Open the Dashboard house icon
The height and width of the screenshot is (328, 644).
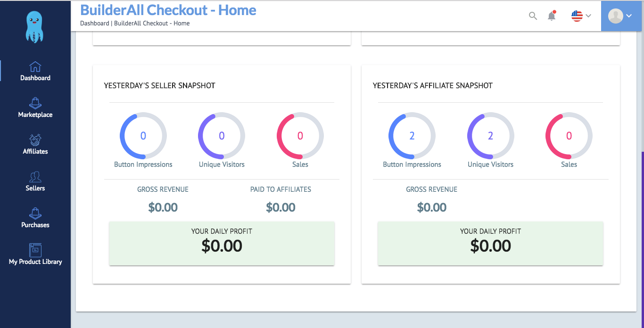point(35,66)
